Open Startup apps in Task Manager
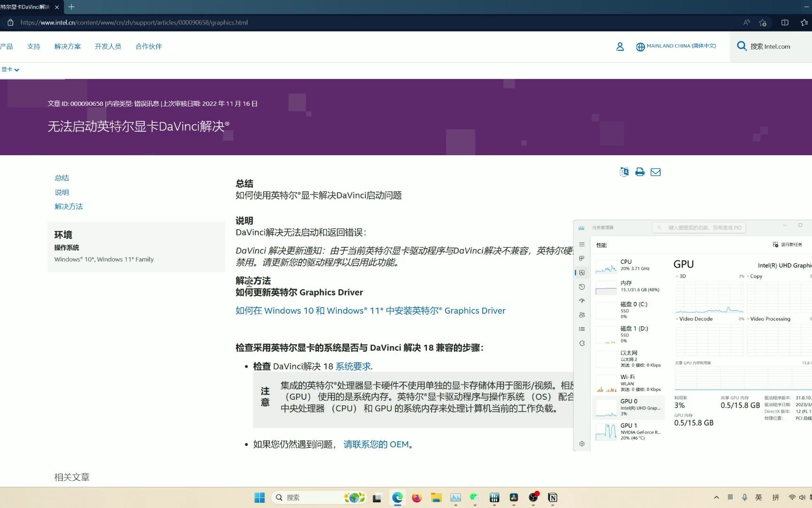The width and height of the screenshot is (812, 508). 582,301
